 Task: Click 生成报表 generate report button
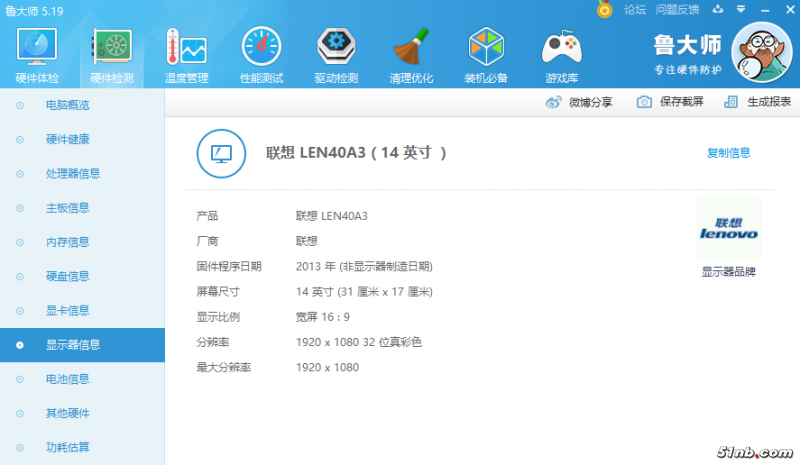pyautogui.click(x=757, y=102)
